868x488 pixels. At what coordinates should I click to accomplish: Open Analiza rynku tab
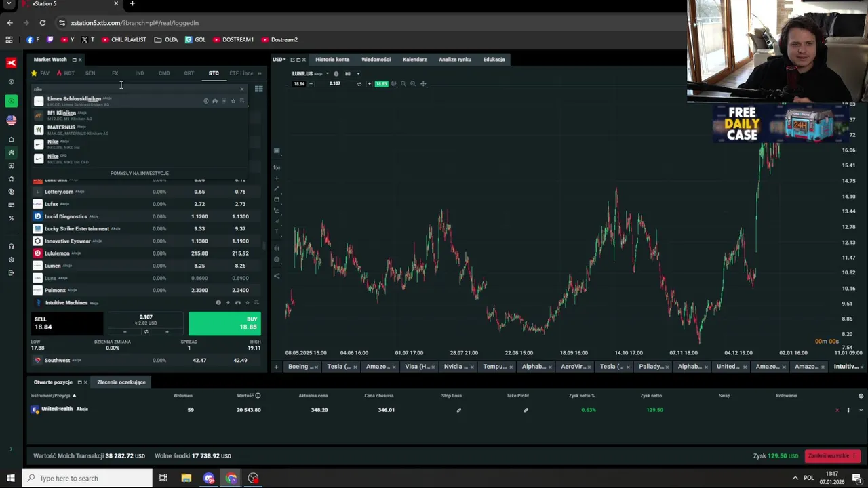(455, 60)
